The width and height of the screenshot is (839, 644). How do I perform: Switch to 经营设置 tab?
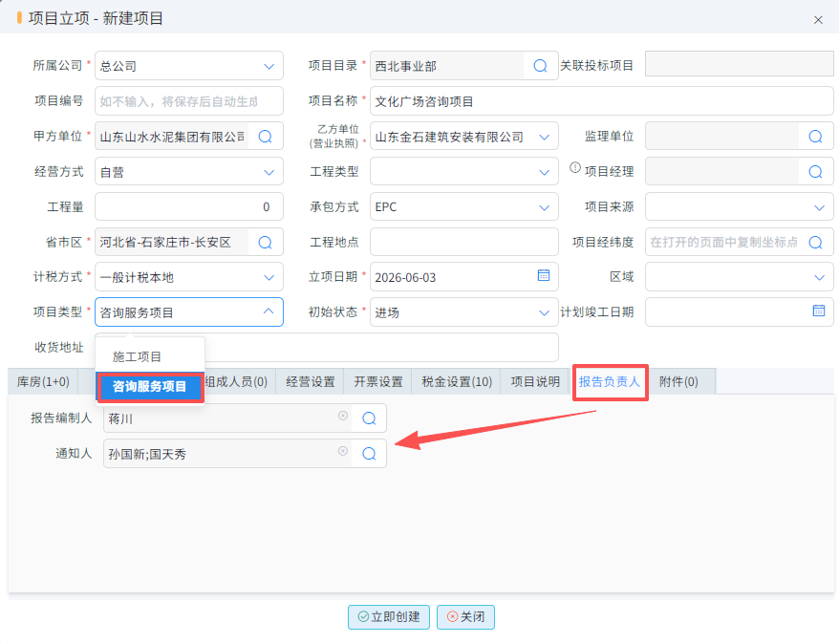coord(311,381)
